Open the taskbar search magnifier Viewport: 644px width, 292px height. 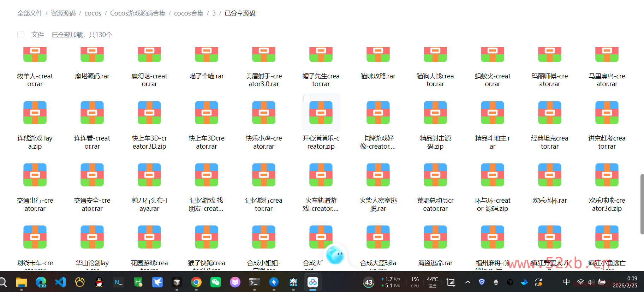point(3,282)
